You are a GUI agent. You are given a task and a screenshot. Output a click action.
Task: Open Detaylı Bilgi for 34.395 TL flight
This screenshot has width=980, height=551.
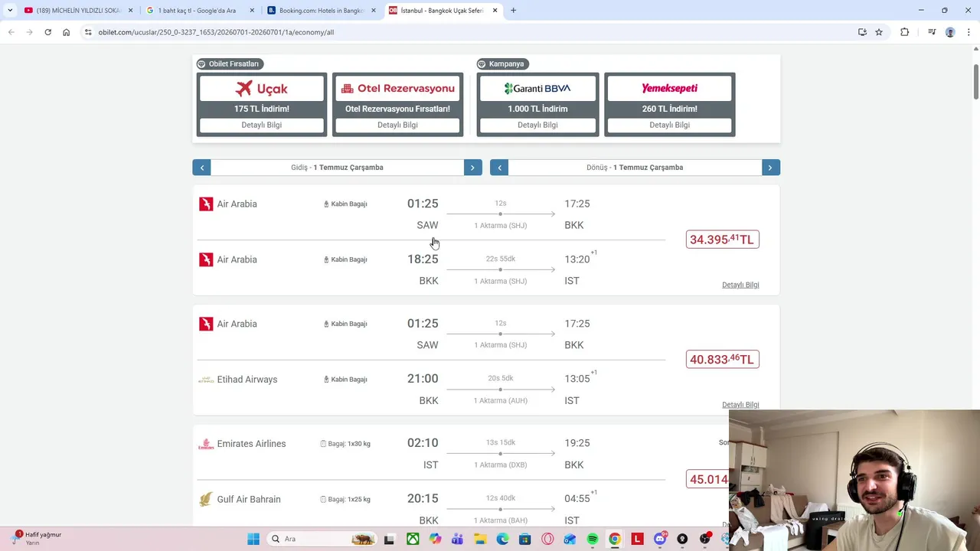740,285
